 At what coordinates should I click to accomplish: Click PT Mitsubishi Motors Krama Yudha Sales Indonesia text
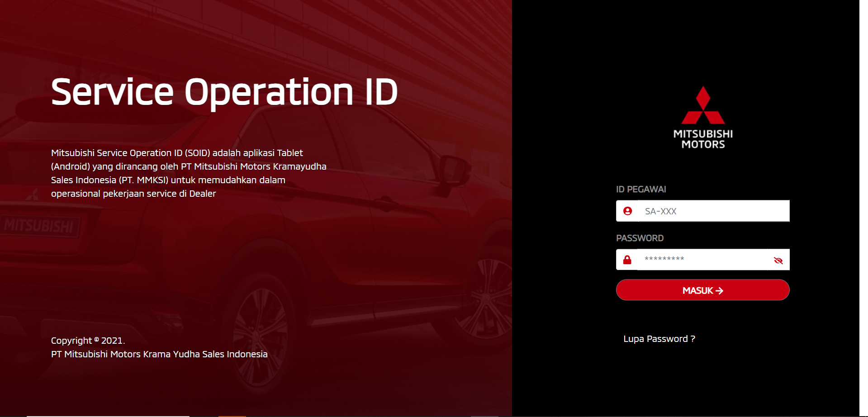pos(159,354)
